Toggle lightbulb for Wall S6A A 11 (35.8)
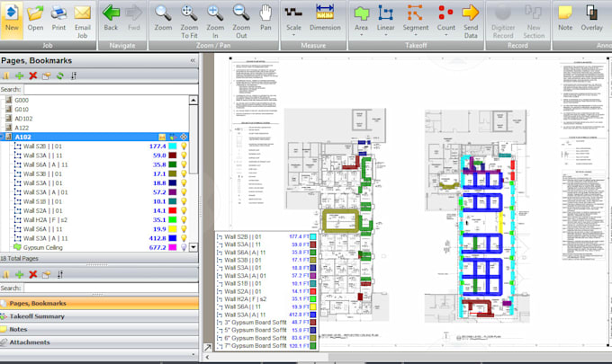Image resolution: width=612 pixels, height=364 pixels. click(184, 164)
